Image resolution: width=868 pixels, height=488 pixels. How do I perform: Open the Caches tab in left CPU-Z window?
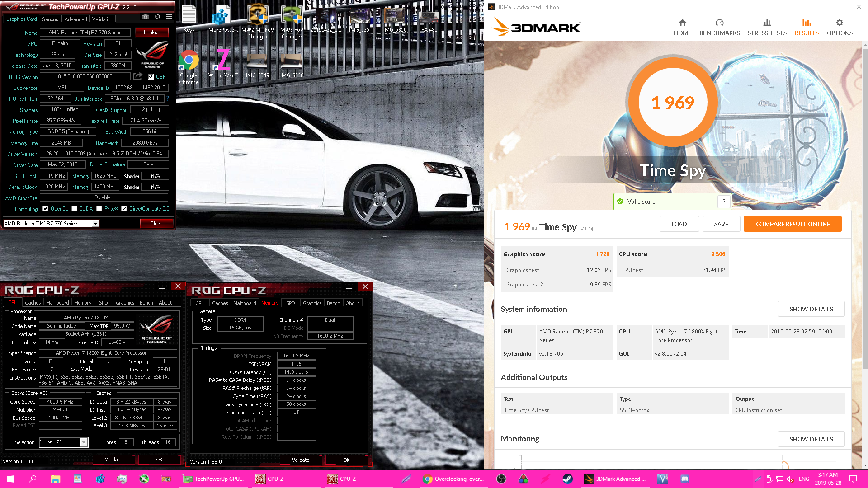[x=33, y=303]
